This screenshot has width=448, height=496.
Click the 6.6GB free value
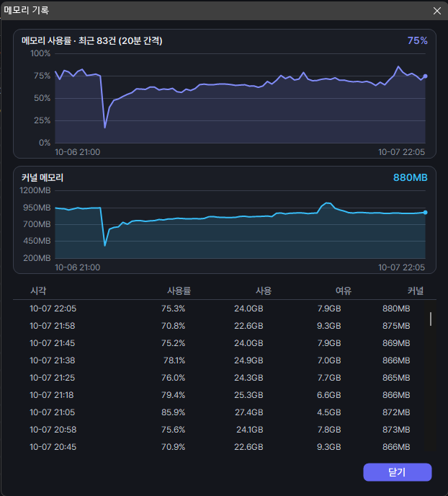point(329,395)
